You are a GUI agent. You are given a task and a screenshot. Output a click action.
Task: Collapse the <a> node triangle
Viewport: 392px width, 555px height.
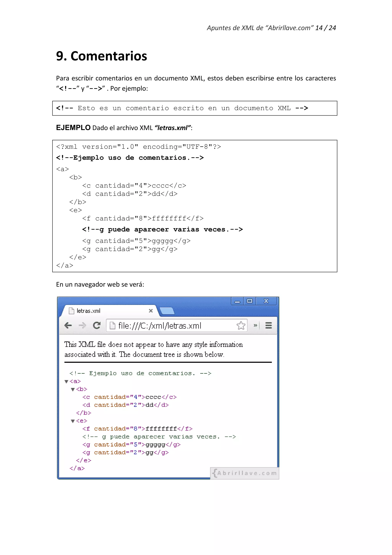(x=66, y=381)
